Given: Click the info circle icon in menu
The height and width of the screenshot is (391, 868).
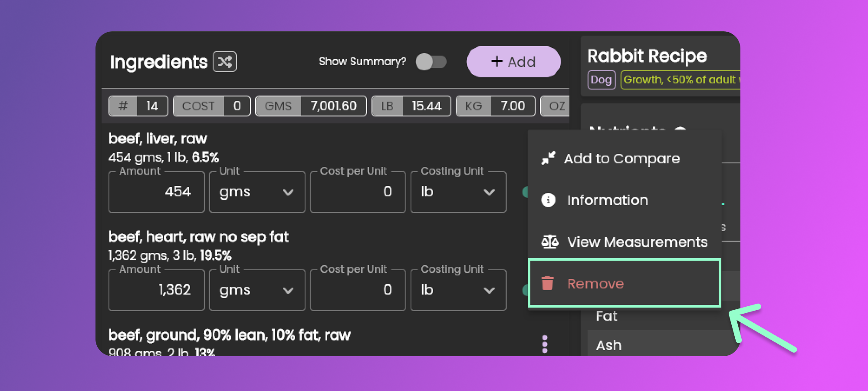Looking at the screenshot, I should [548, 200].
